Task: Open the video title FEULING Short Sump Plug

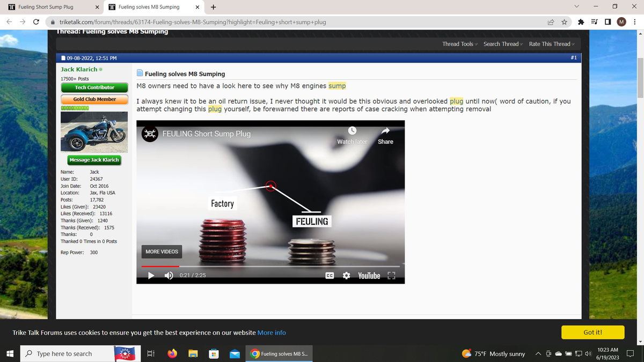Action: coord(207,134)
